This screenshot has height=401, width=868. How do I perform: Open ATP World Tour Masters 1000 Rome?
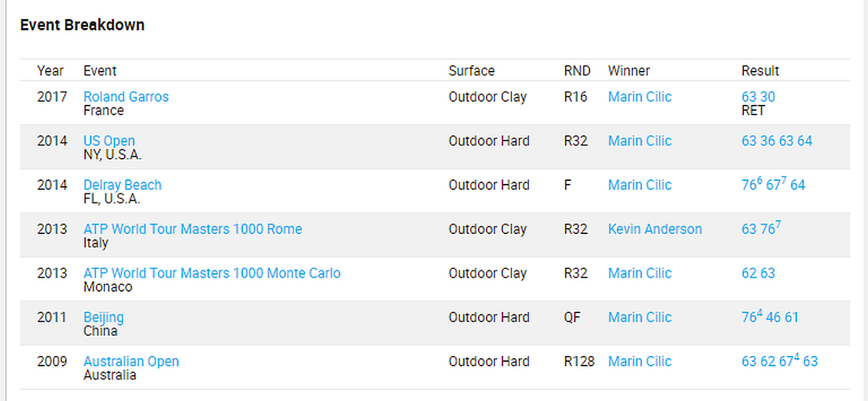(192, 229)
